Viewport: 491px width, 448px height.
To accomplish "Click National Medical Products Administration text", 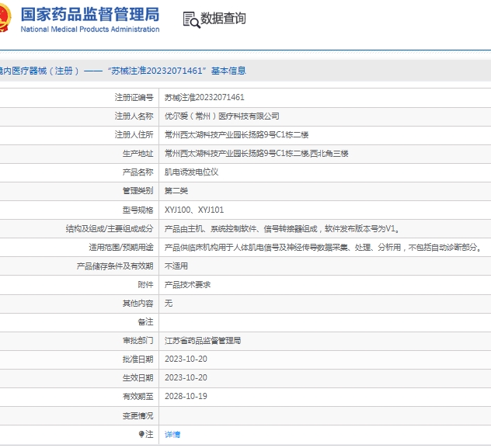I will coord(90,29).
